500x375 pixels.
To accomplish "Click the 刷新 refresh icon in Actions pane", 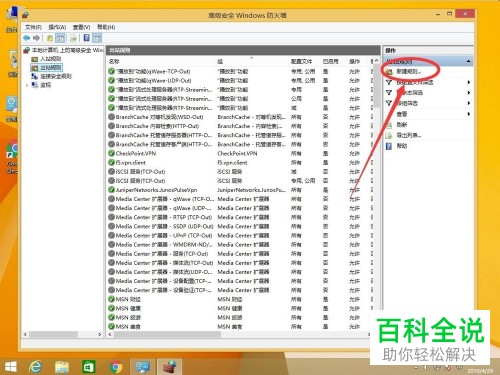I will pos(389,125).
